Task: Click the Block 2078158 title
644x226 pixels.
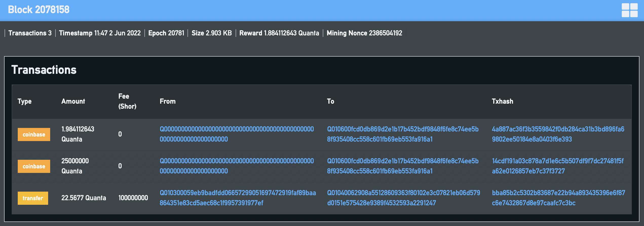Action: coord(39,10)
